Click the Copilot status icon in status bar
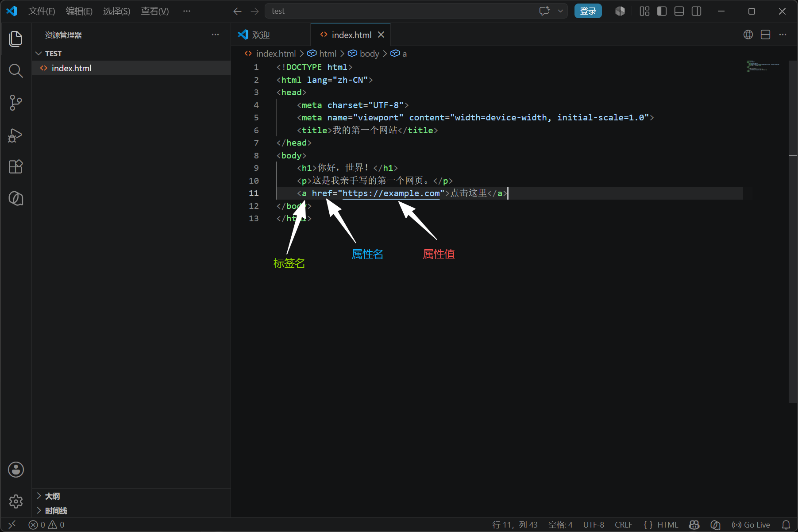 (x=694, y=525)
